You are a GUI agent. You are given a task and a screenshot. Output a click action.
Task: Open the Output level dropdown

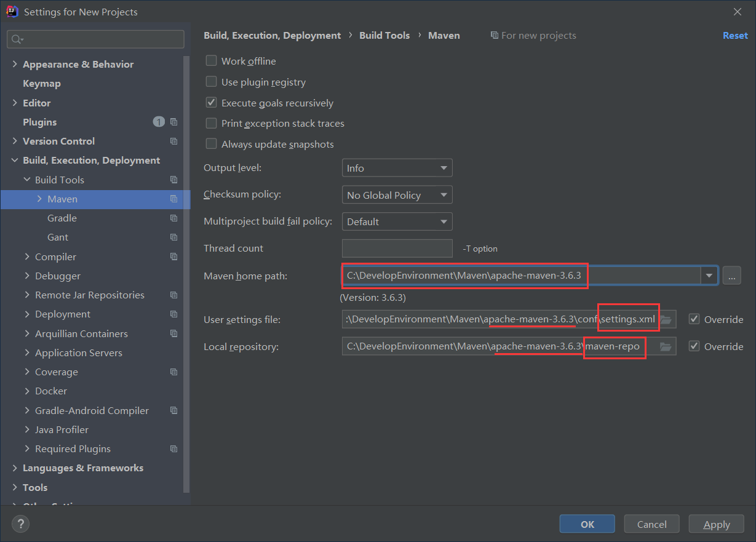(397, 168)
